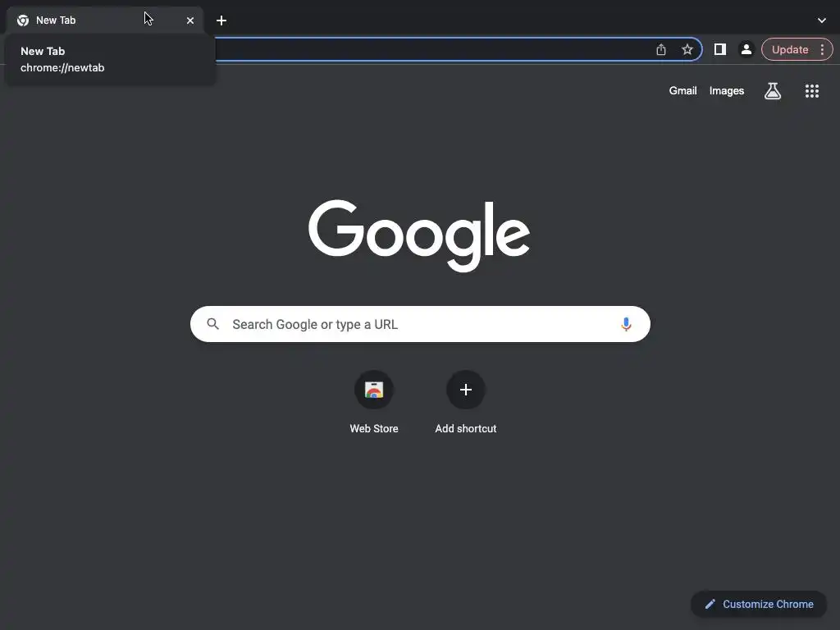This screenshot has width=840, height=630.
Task: Open the Google apps grid
Action: coord(812,91)
